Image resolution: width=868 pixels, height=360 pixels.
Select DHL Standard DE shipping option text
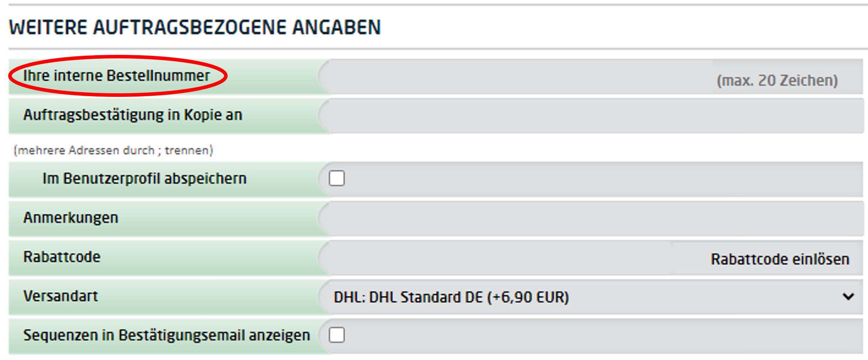pos(451,297)
